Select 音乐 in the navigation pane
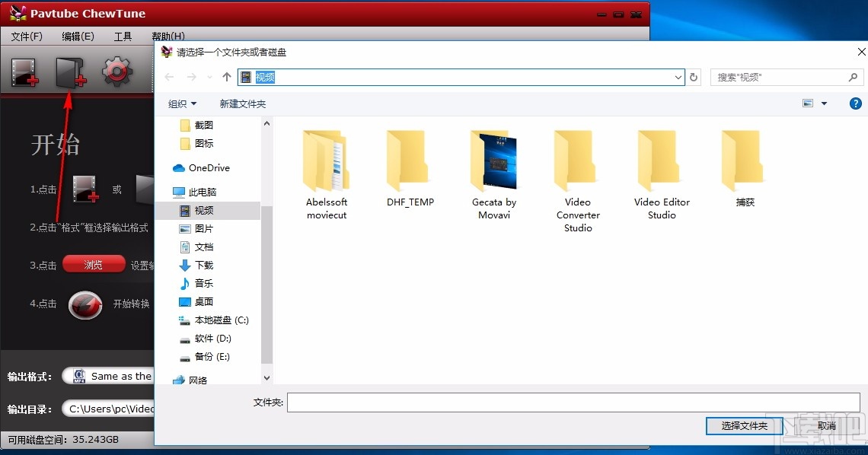The height and width of the screenshot is (455, 868). pos(196,283)
